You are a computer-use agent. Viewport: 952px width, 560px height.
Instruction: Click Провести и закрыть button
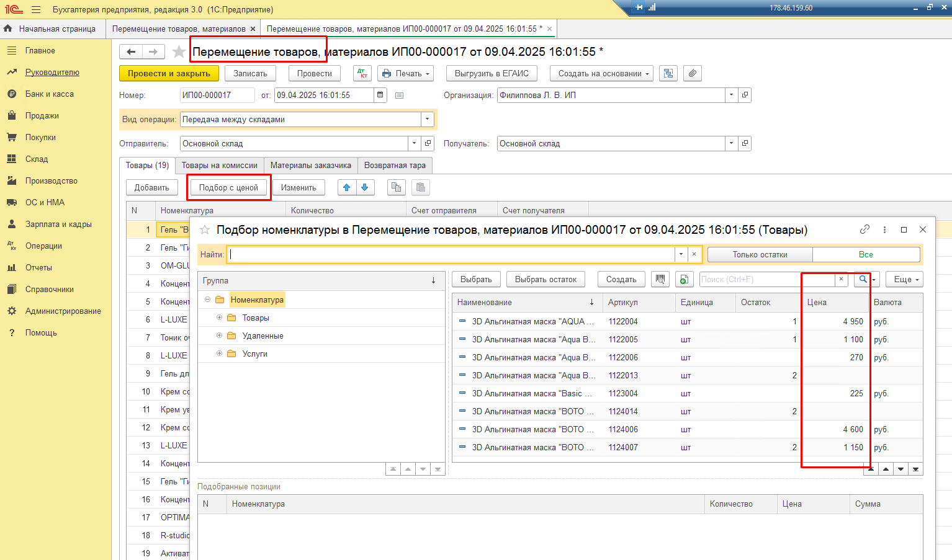(169, 73)
